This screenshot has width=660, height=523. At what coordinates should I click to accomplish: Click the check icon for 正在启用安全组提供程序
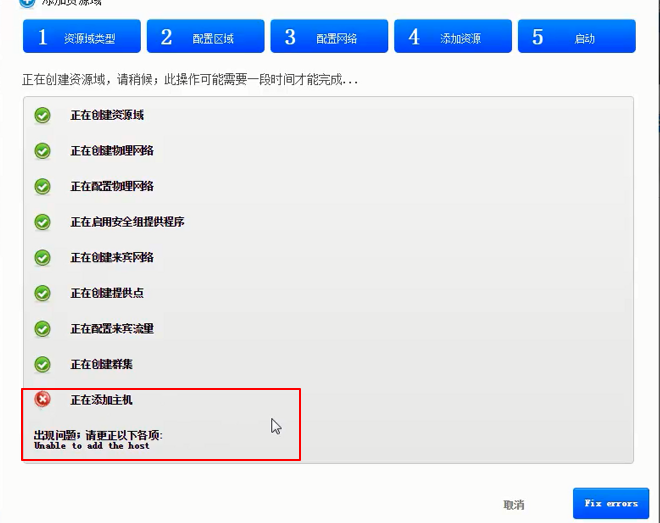click(42, 222)
